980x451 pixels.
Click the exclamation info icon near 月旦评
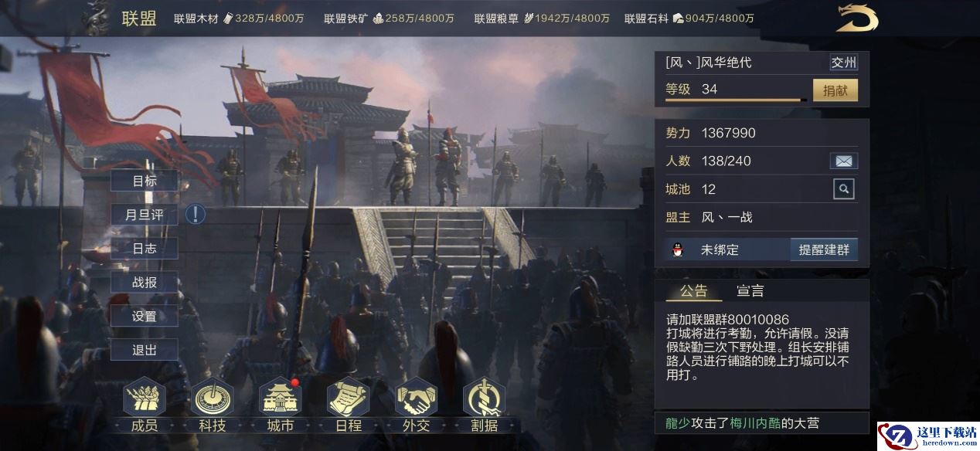point(196,214)
